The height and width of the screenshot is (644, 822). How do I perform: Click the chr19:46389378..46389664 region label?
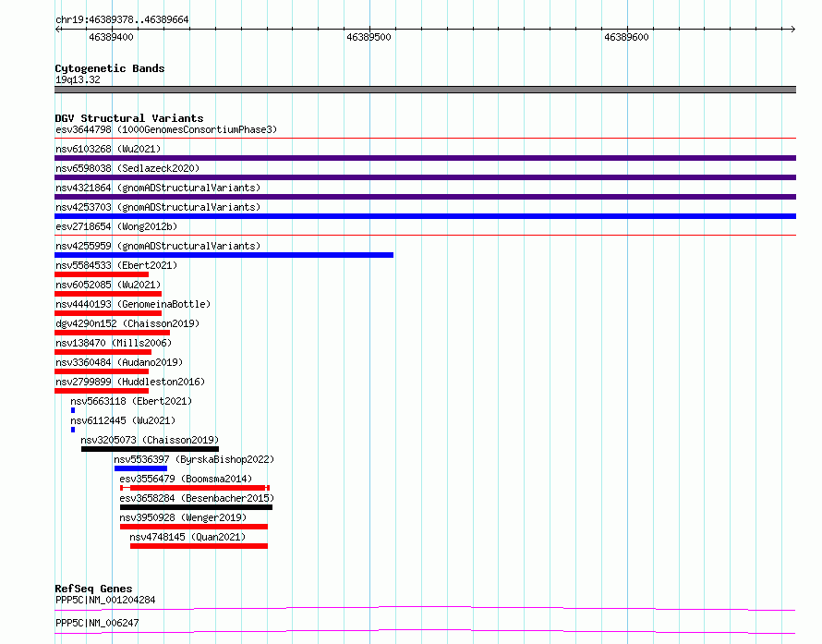tap(122, 19)
